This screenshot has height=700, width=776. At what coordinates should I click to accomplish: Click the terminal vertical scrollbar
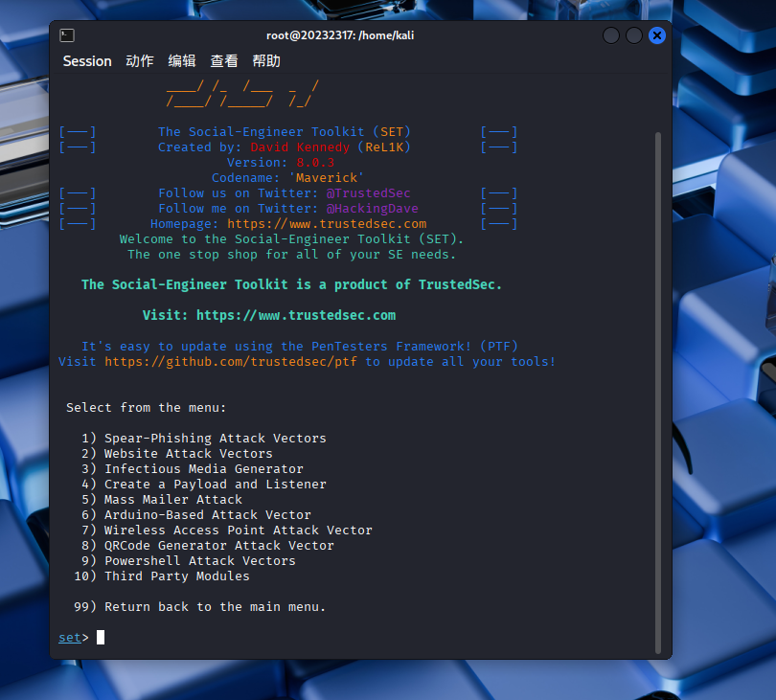tap(658, 394)
